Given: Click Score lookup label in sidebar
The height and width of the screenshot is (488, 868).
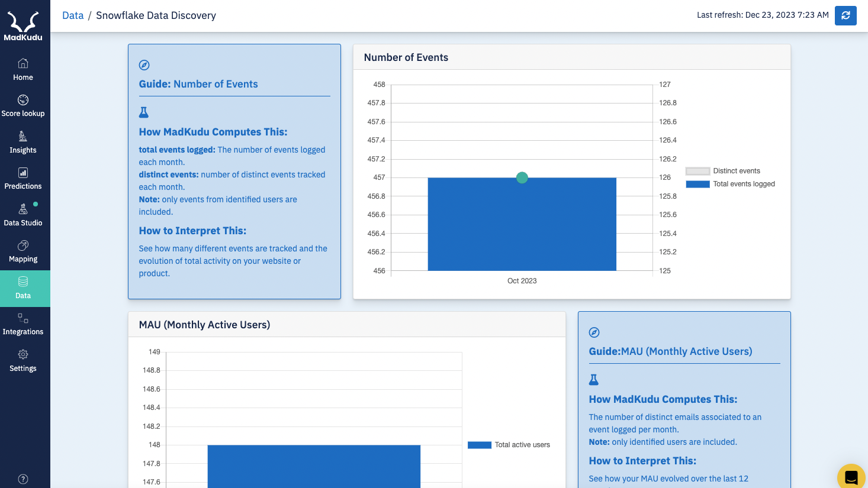Looking at the screenshot, I should (23, 114).
